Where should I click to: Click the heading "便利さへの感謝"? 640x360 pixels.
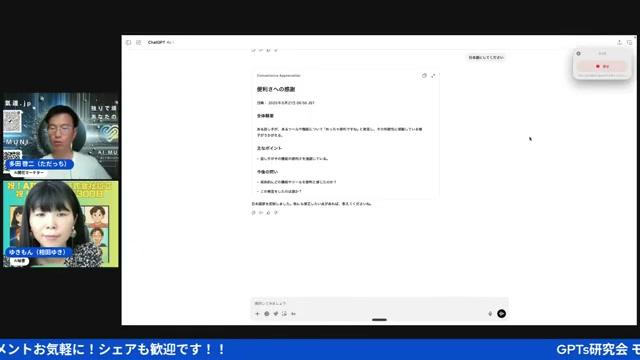[x=276, y=89]
